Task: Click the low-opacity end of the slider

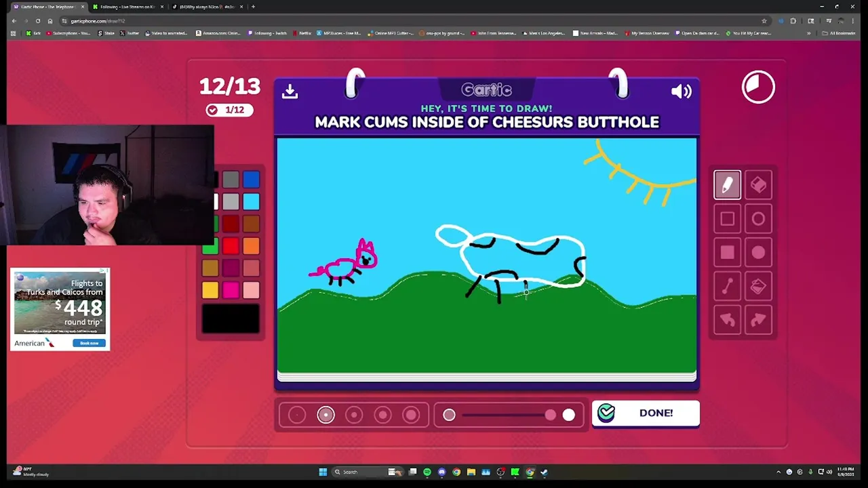Action: coord(449,415)
